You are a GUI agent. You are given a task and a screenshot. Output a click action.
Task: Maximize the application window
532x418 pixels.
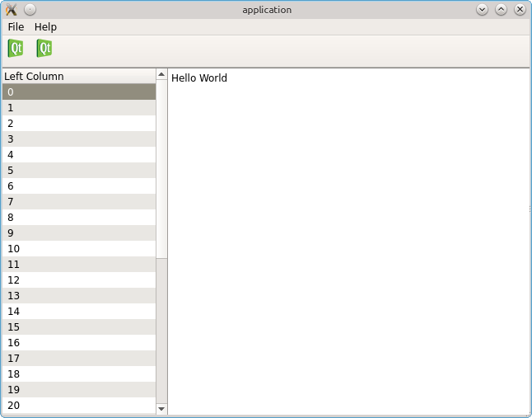(501, 10)
